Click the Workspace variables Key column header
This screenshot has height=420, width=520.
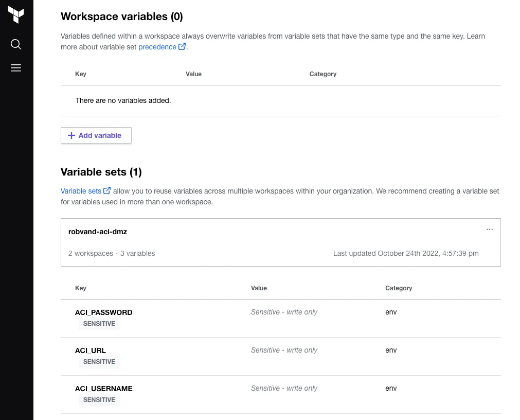81,74
